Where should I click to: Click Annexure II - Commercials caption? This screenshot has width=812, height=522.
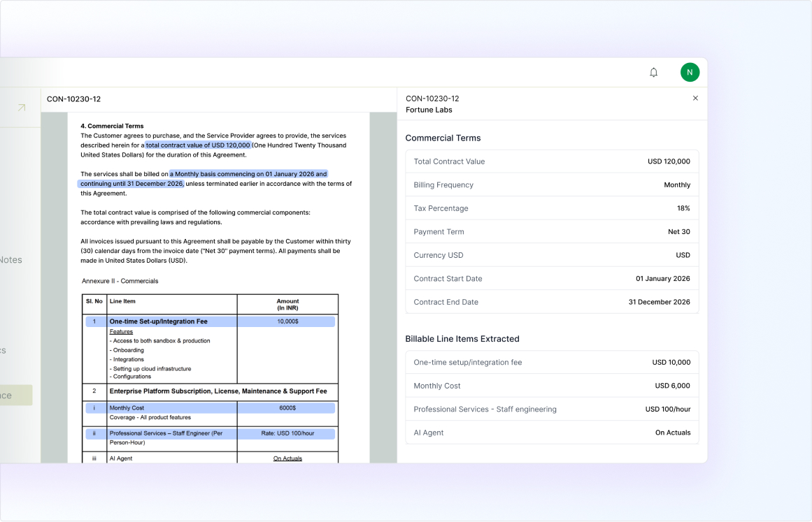pyautogui.click(x=120, y=281)
